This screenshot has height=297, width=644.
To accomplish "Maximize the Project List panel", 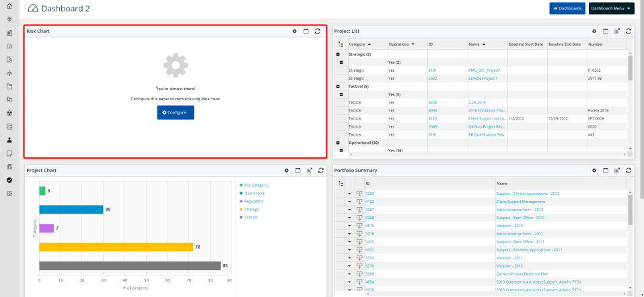I will [605, 31].
